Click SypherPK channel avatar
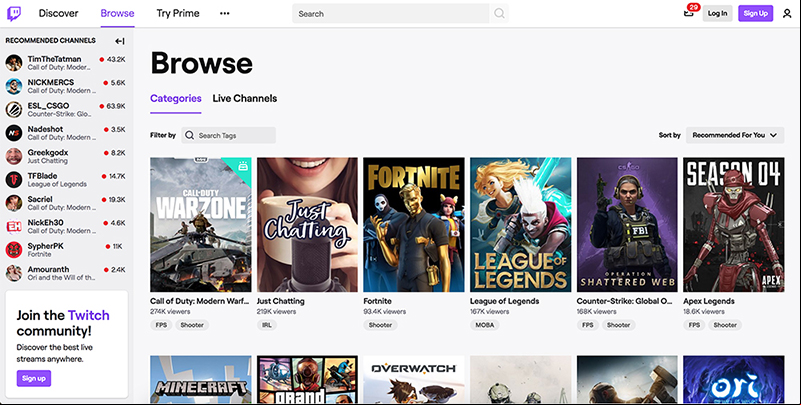Screen dimensions: 801x405 (x=14, y=250)
